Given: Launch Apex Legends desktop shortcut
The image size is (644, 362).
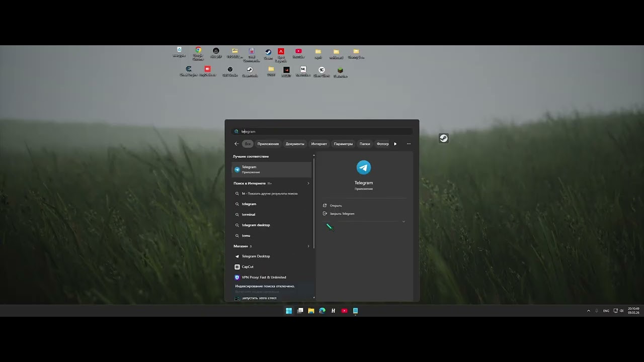Looking at the screenshot, I should click(x=281, y=55).
